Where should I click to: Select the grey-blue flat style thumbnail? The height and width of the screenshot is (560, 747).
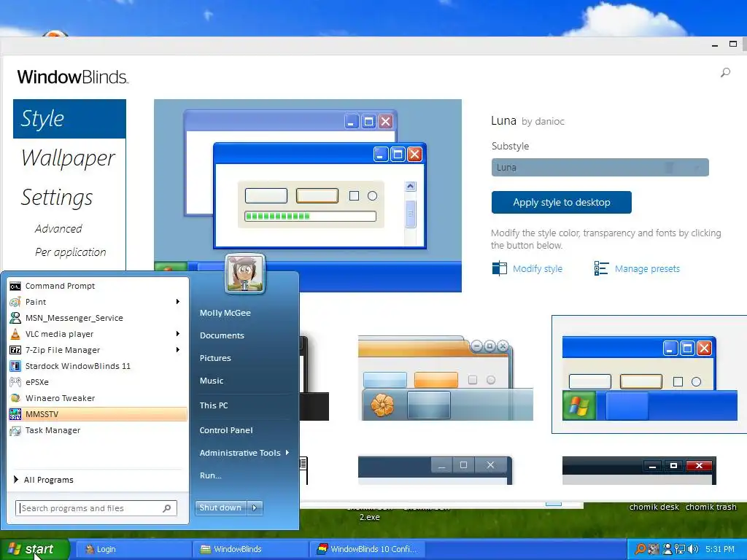(x=435, y=470)
